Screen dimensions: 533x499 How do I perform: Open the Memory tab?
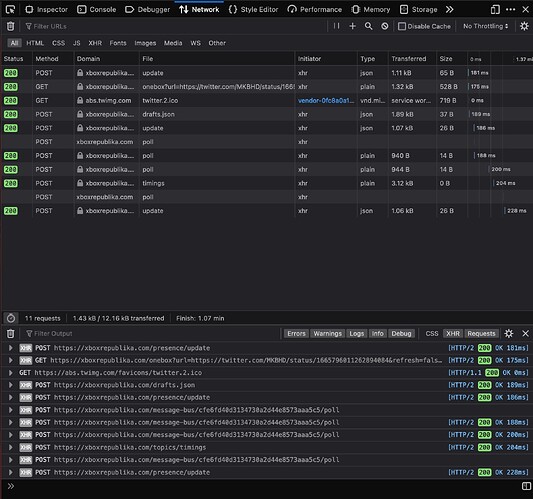pyautogui.click(x=371, y=10)
